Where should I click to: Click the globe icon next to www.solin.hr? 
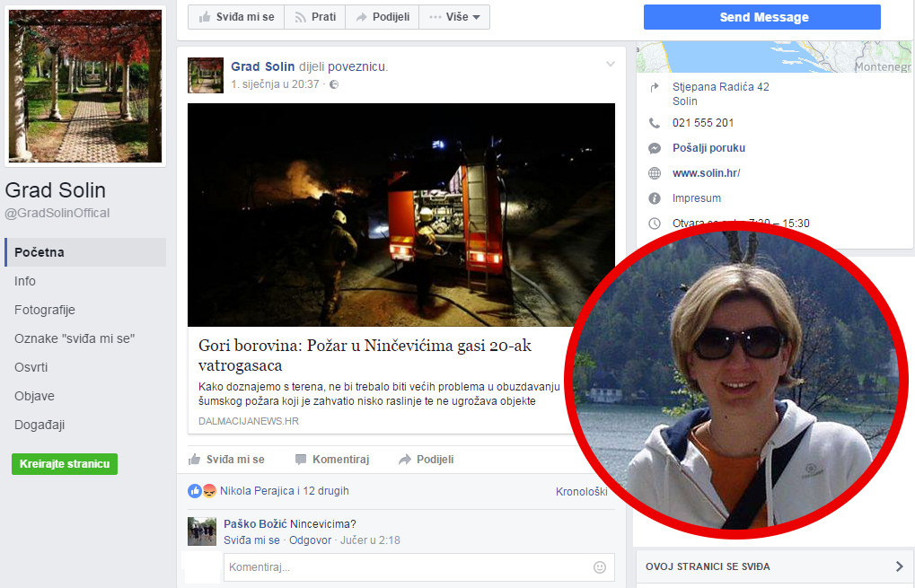pos(655,173)
